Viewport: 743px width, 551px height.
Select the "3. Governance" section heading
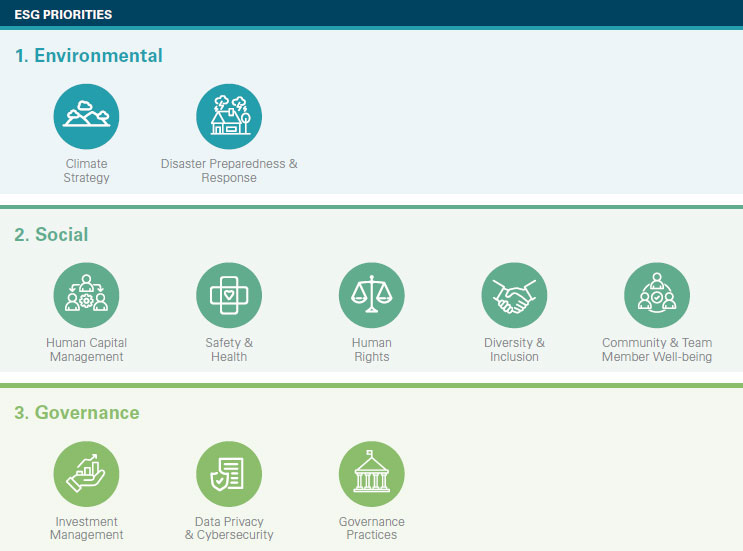[77, 413]
